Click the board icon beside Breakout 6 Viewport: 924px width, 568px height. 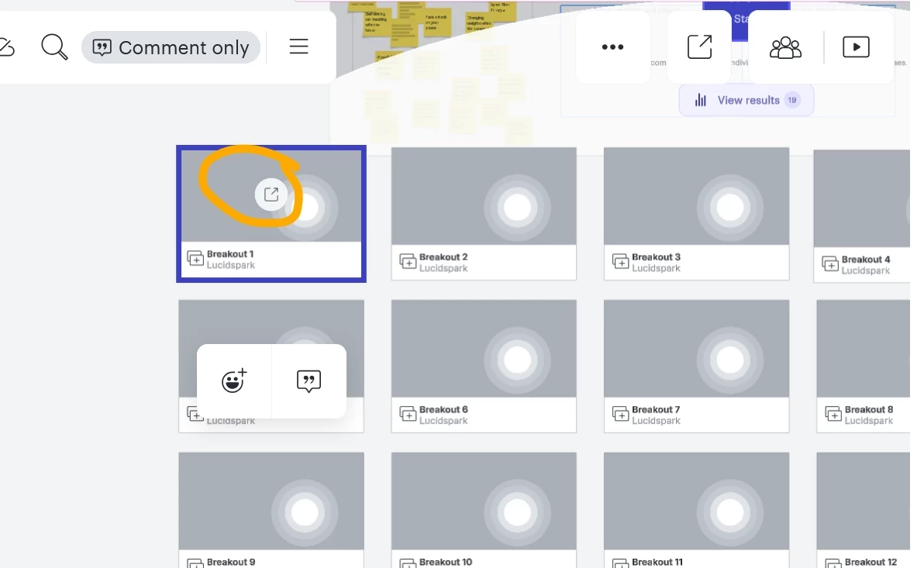click(408, 415)
